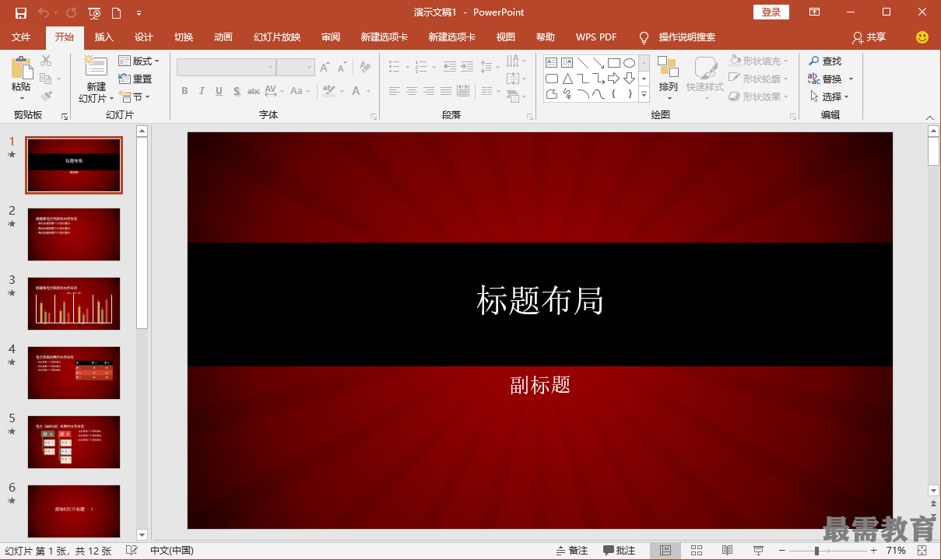Start slideshow from beginning via quick access icon

click(94, 12)
